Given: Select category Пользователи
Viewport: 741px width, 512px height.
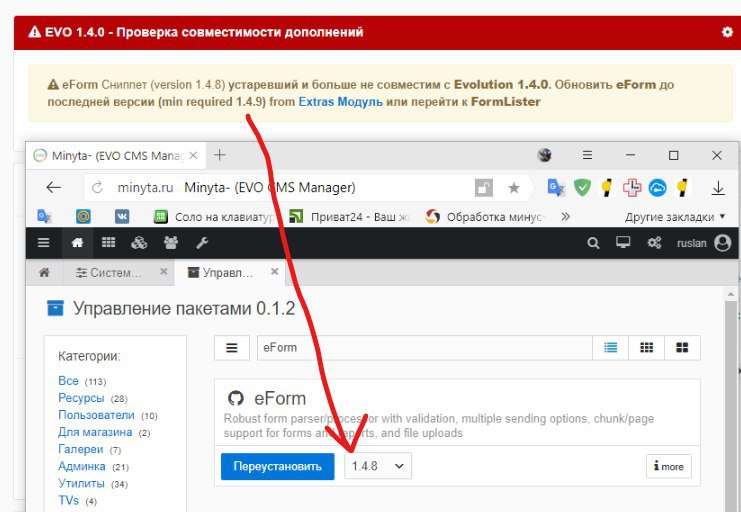Looking at the screenshot, I should coord(96,415).
